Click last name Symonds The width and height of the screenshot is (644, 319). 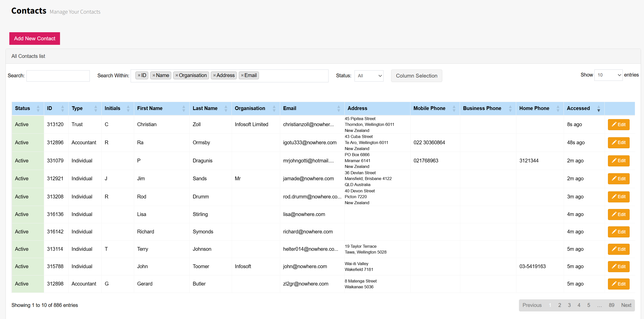coord(203,232)
